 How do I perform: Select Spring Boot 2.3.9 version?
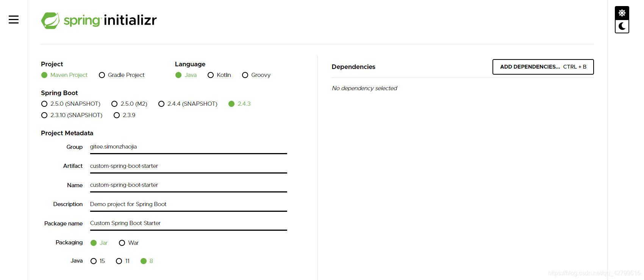point(125,115)
